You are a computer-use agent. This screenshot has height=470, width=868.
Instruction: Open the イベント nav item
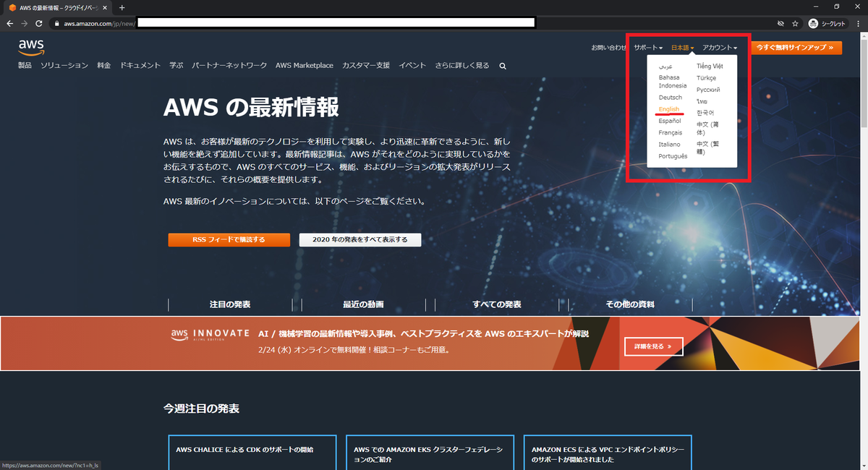pos(412,66)
